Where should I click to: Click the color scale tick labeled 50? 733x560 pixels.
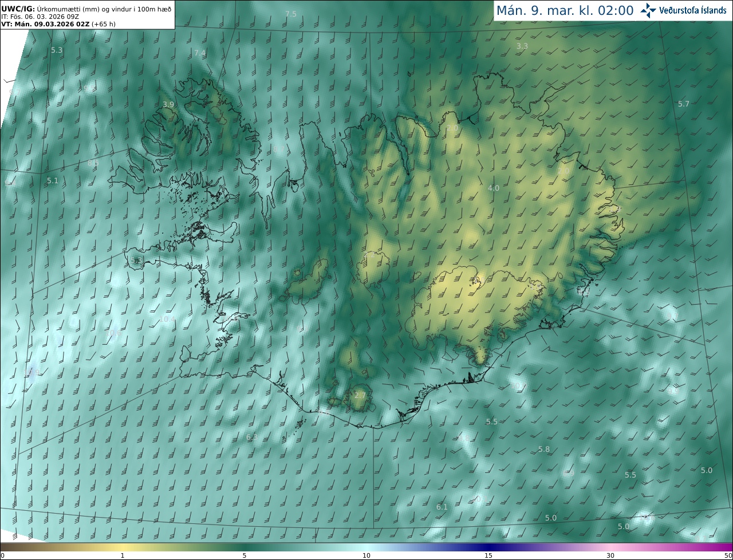pos(728,555)
